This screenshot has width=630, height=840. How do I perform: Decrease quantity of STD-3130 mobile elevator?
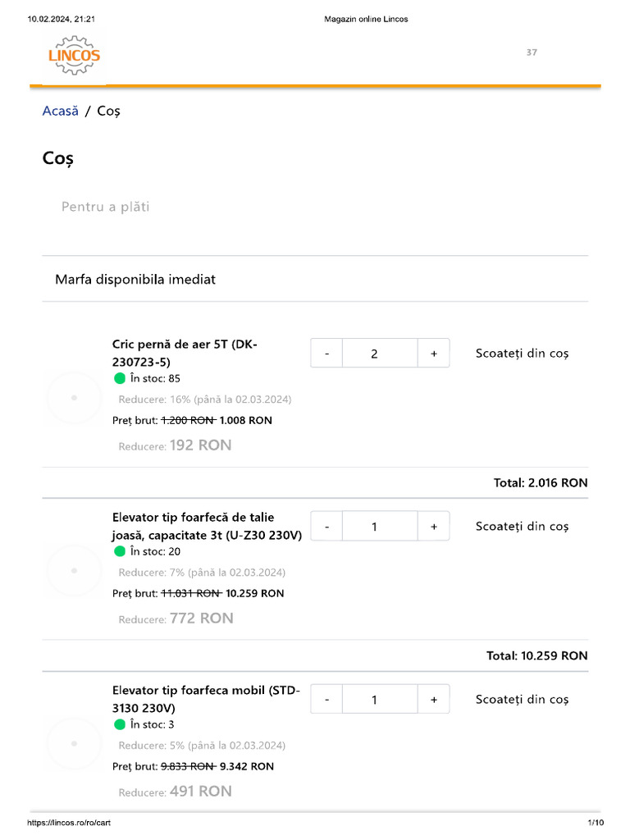pos(326,700)
